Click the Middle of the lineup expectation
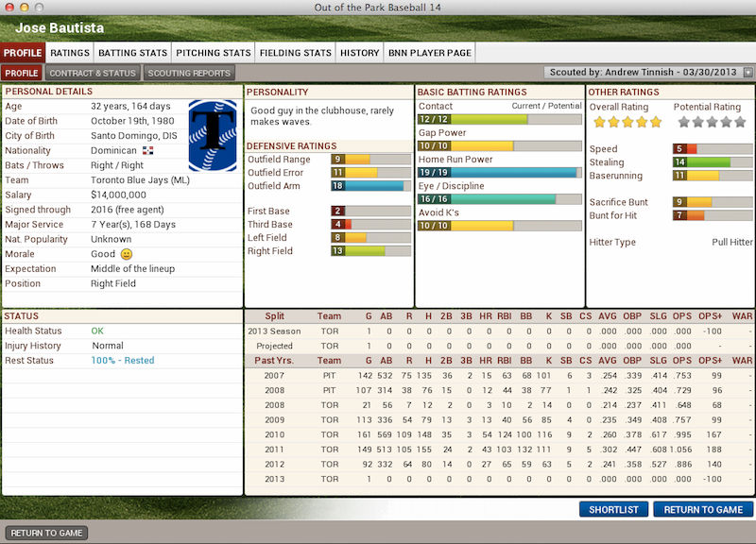The width and height of the screenshot is (756, 544). point(132,269)
